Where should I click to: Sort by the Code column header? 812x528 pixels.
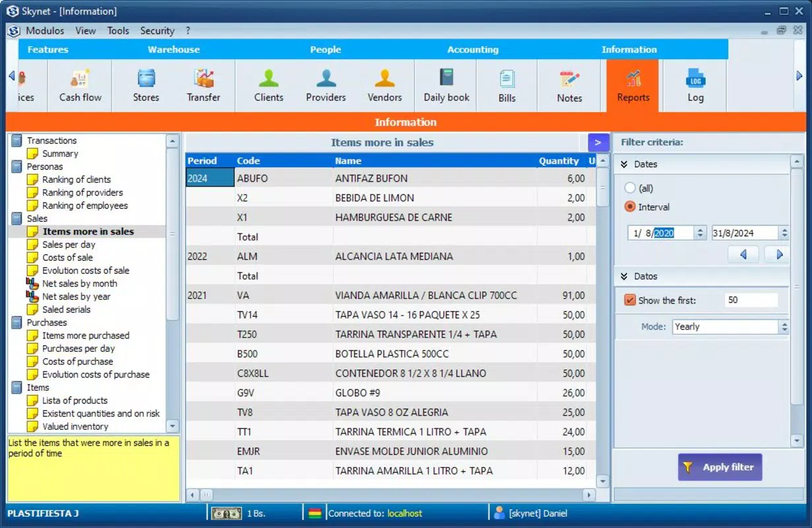248,160
